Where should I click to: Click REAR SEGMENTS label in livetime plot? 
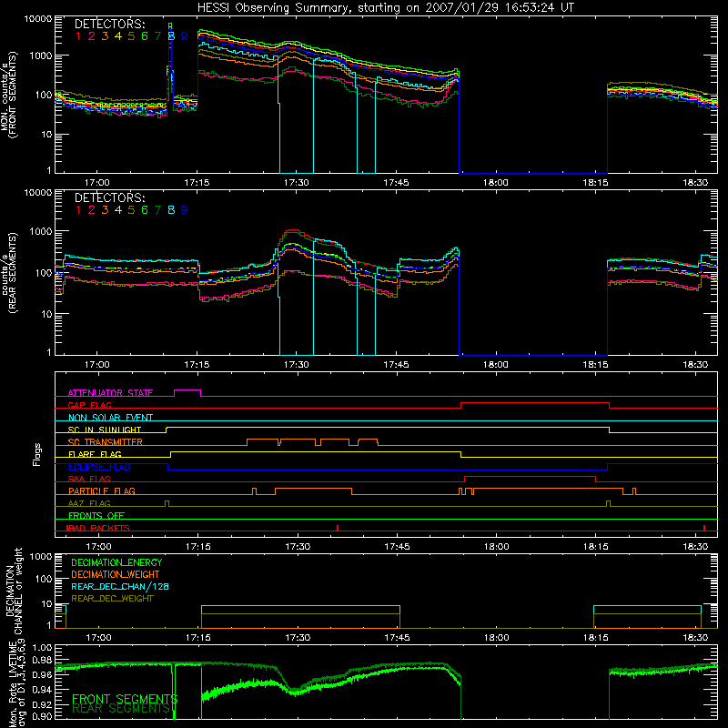point(121,708)
